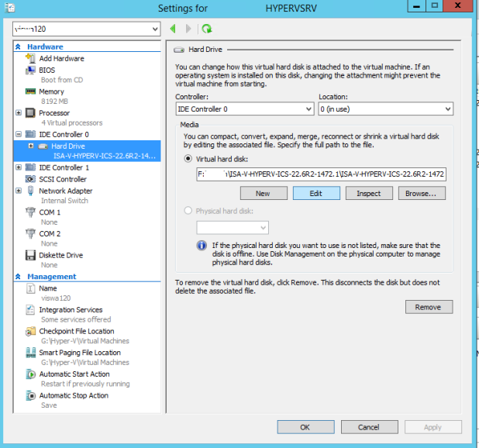Screen dimensions: 479x448
Task: Open the virtual machine selector dropdown
Action: click(155, 29)
